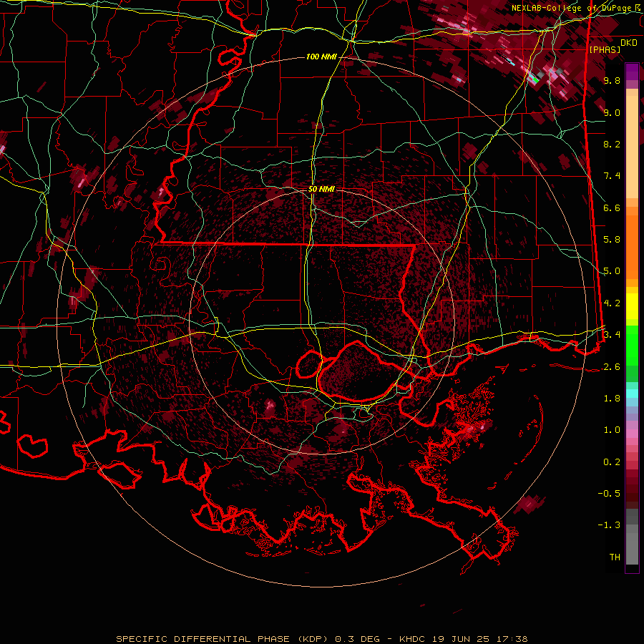Click the -0.5 legend value
This screenshot has height=644, width=644.
609,493
